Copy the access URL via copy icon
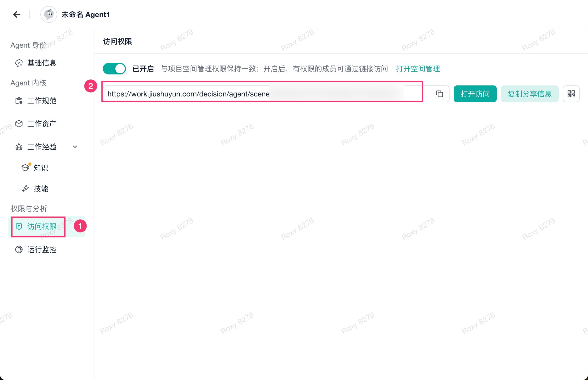Screen dimensions: 588x380 click(x=440, y=94)
